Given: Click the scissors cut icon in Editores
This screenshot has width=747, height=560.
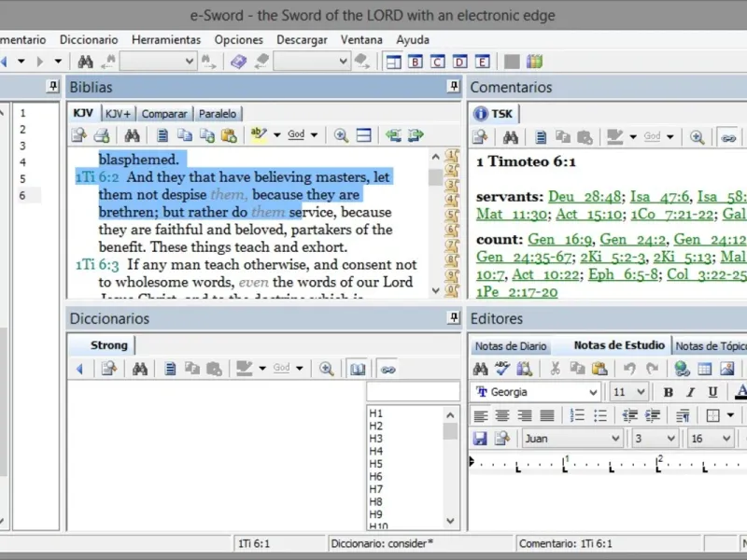Looking at the screenshot, I should (x=555, y=368).
